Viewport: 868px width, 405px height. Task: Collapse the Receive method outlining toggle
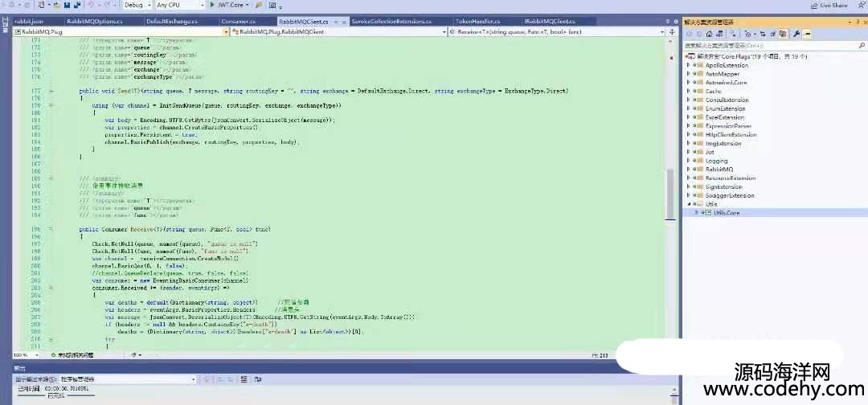(51, 229)
